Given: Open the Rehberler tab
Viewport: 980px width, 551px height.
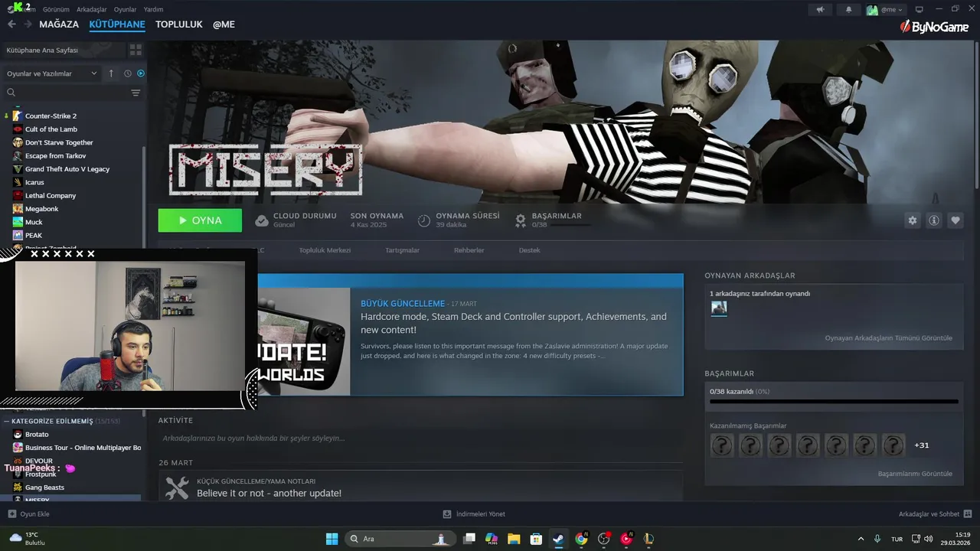Looking at the screenshot, I should 469,250.
